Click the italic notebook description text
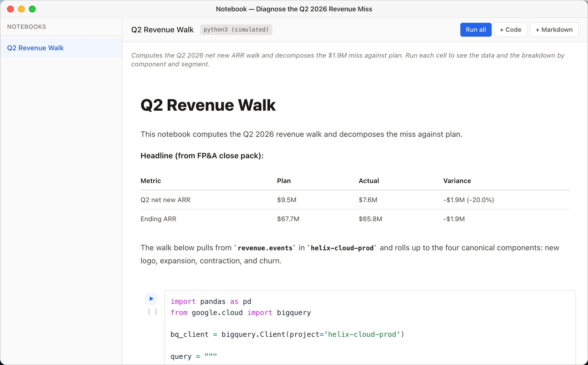 [x=348, y=60]
